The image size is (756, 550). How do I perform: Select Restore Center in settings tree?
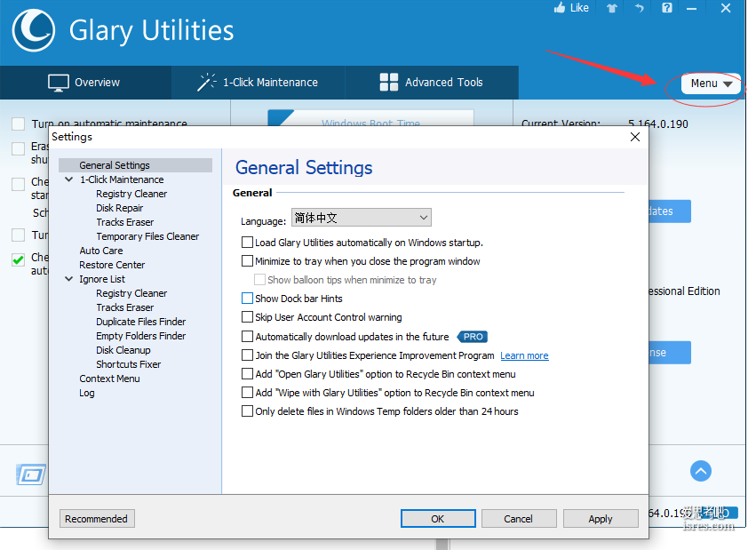[x=112, y=265]
